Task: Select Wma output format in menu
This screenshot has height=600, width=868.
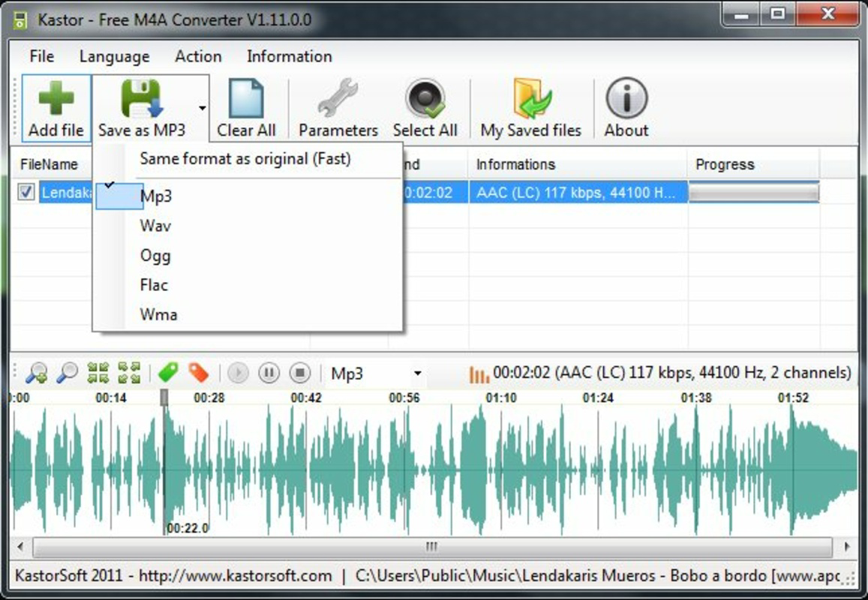Action: pos(248,314)
